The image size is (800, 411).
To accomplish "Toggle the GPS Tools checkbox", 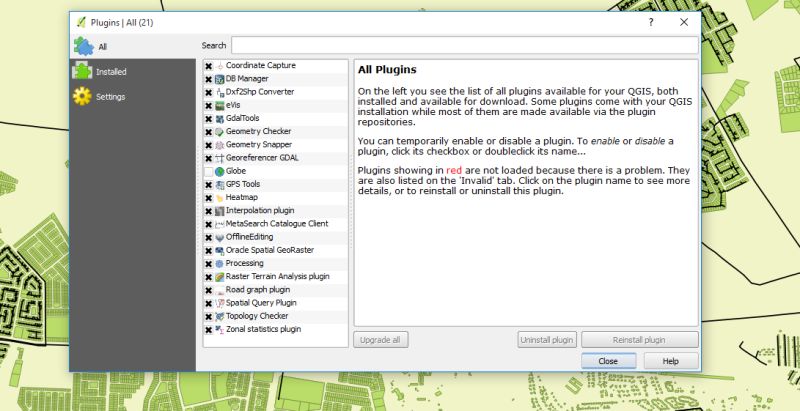I will tap(208, 185).
